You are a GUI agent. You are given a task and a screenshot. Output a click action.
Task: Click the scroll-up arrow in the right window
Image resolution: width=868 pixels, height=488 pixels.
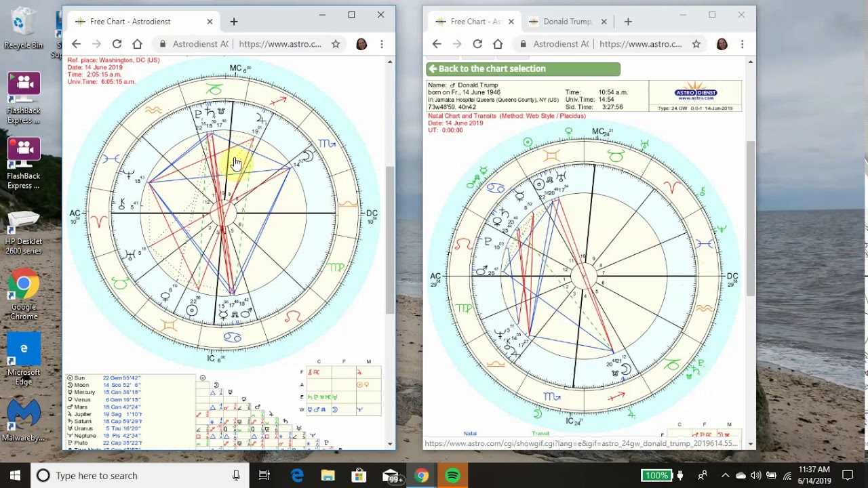751,62
